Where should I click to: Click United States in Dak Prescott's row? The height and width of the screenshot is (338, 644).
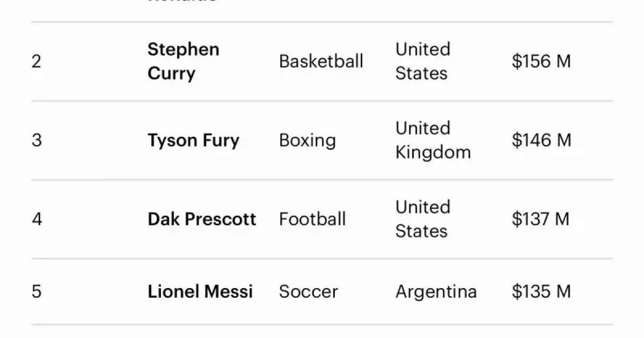[423, 219]
